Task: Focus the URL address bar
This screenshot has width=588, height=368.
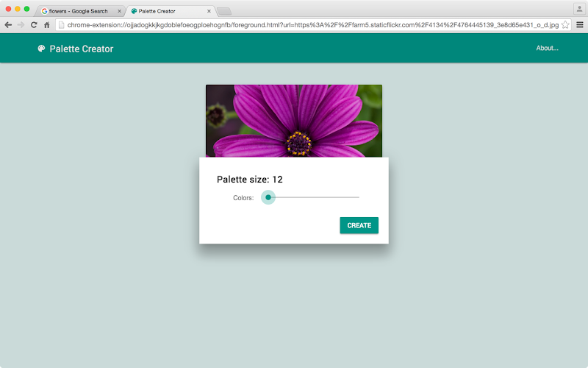Action: pyautogui.click(x=313, y=25)
